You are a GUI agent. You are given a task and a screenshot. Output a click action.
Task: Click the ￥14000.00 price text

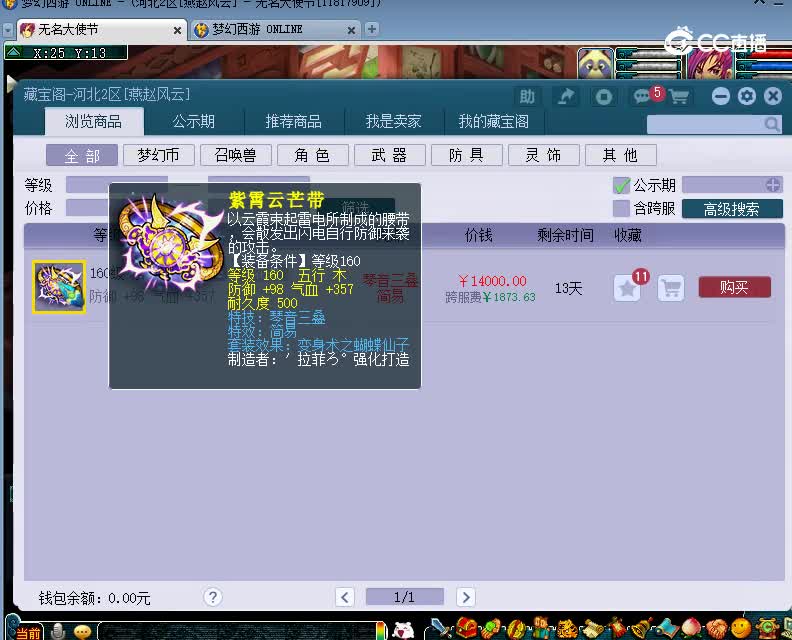(x=492, y=281)
